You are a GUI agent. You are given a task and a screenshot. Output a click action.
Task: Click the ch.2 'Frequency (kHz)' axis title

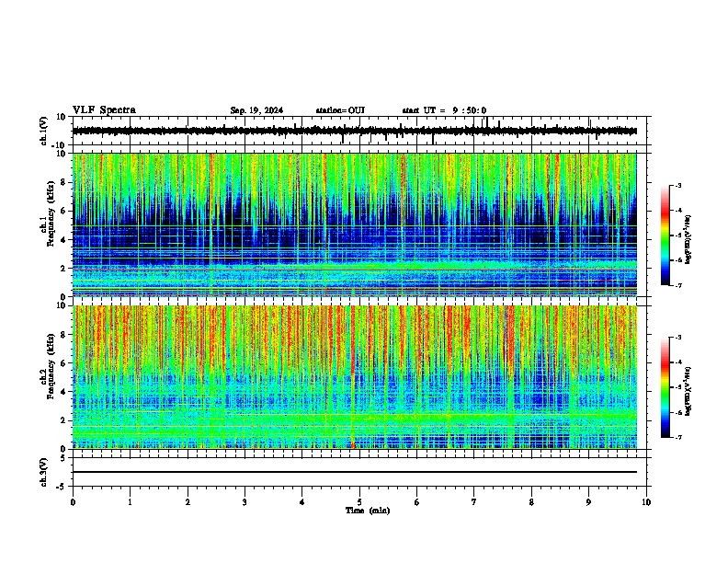(x=51, y=366)
